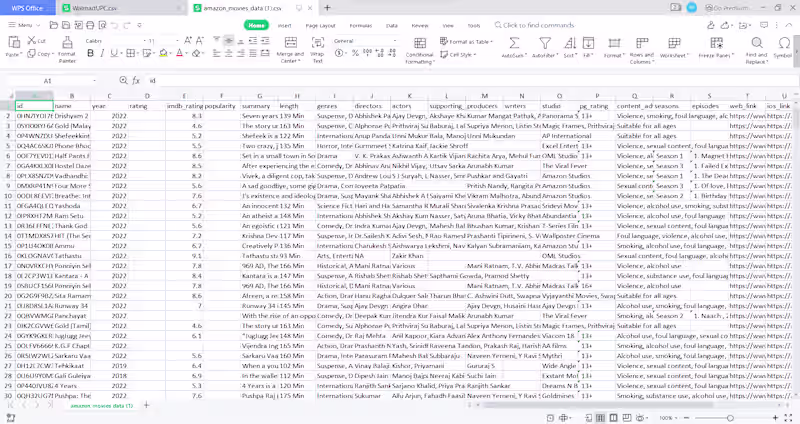Image resolution: width=800 pixels, height=424 pixels.
Task: Click the Cut scissors icon
Action: pyautogui.click(x=32, y=40)
